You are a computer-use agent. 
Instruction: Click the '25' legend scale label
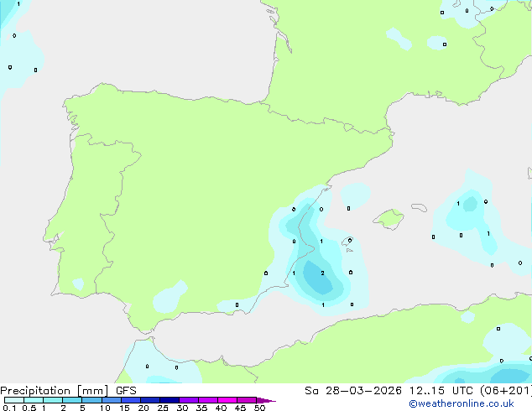163,408
